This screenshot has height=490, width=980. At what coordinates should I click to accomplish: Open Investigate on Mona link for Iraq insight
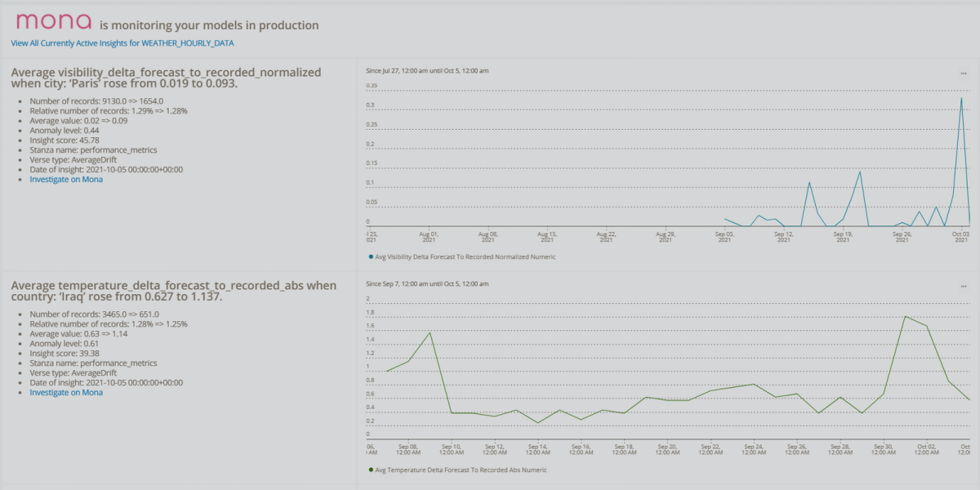click(x=66, y=392)
